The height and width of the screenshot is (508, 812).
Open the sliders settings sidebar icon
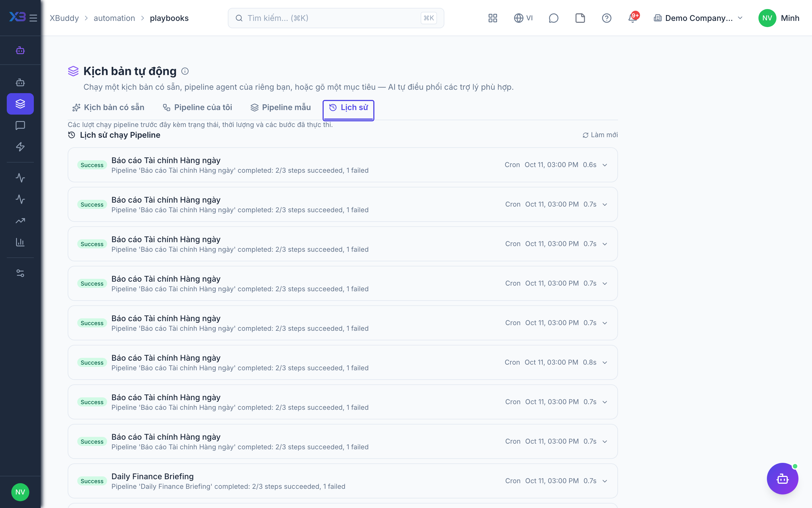20,273
